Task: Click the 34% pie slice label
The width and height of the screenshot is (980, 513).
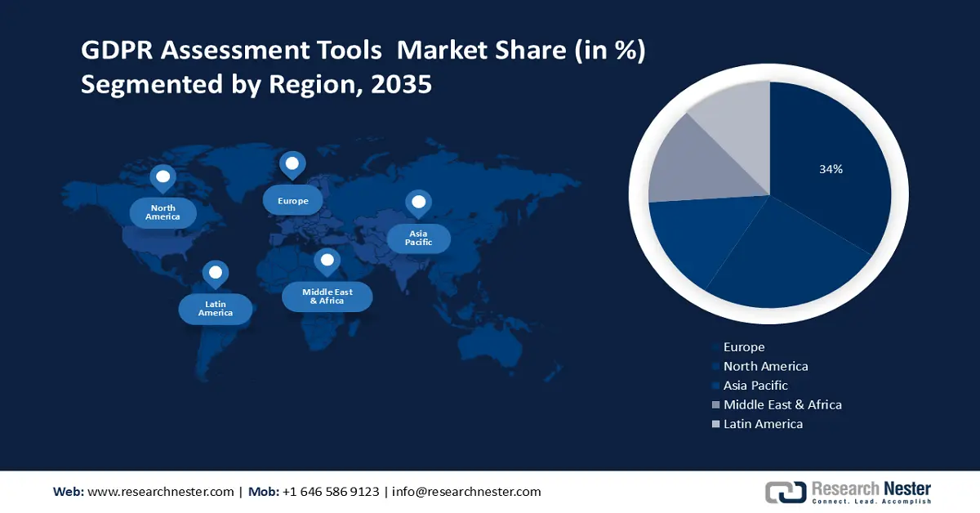Action: click(x=831, y=169)
